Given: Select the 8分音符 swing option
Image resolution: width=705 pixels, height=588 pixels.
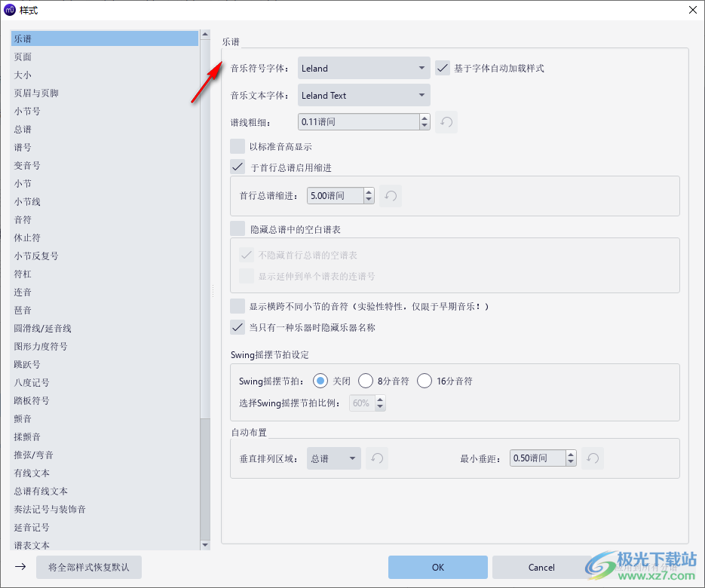Looking at the screenshot, I should [x=366, y=381].
